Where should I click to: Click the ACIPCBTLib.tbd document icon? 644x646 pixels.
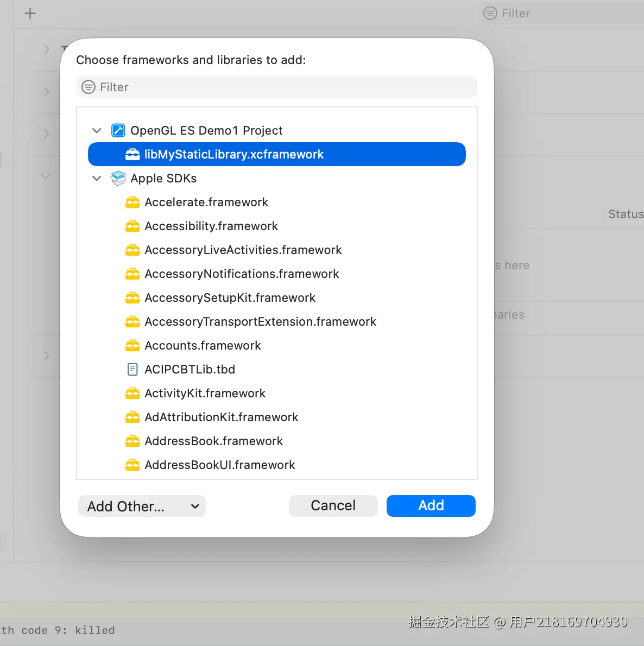coord(132,370)
